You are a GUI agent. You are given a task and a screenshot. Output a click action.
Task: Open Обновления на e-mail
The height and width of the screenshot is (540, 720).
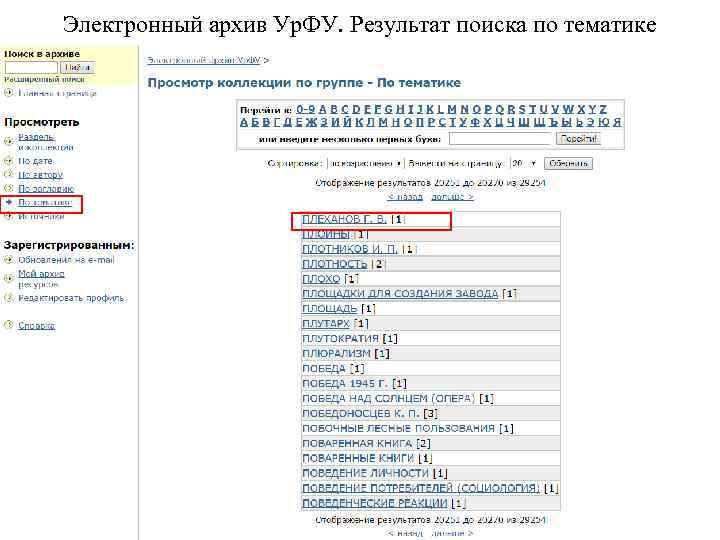click(x=66, y=260)
